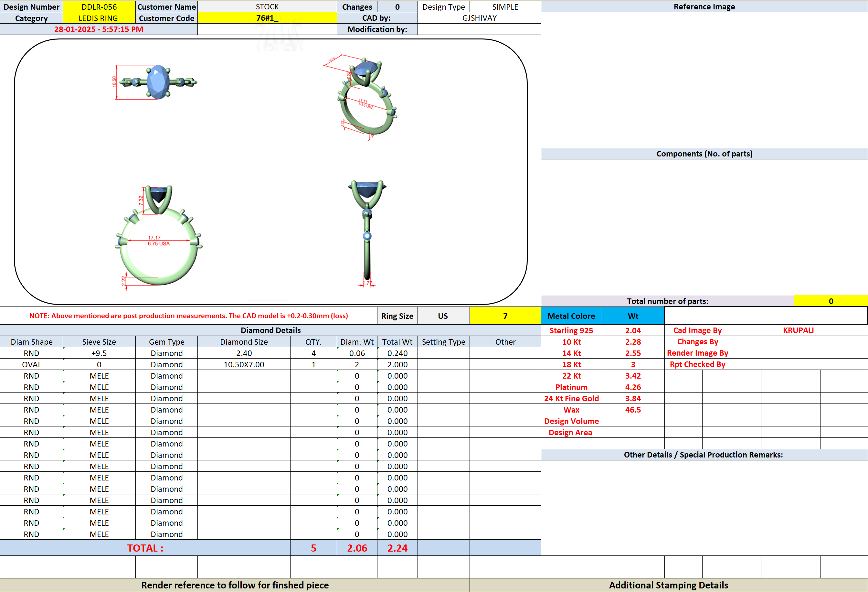The width and height of the screenshot is (868, 592).
Task: Select the Design Area label
Action: 571,432
